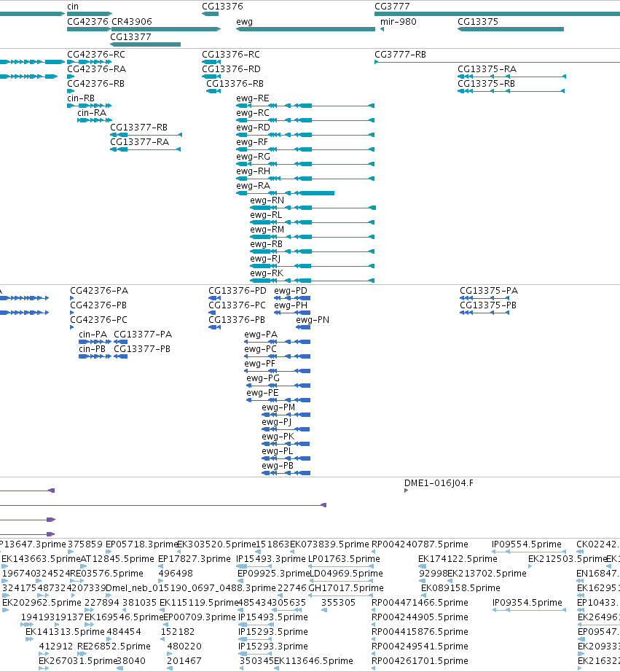Click the ewg-PH protein label
This screenshot has width=620, height=672.
291,305
